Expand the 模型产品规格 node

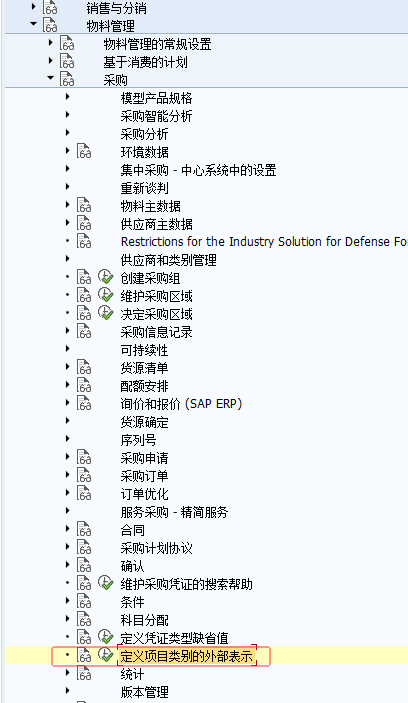pos(68,96)
